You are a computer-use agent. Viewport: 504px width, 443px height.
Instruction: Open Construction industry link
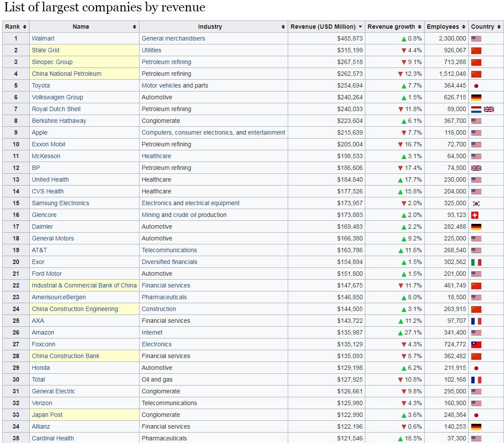click(x=159, y=309)
